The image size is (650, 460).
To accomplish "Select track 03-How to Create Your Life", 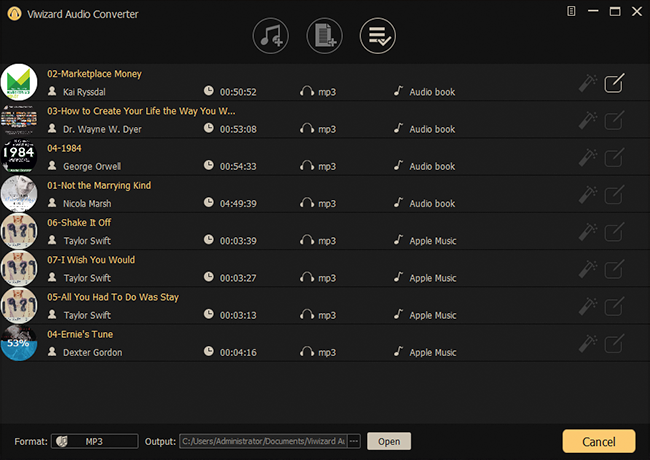I will point(141,111).
